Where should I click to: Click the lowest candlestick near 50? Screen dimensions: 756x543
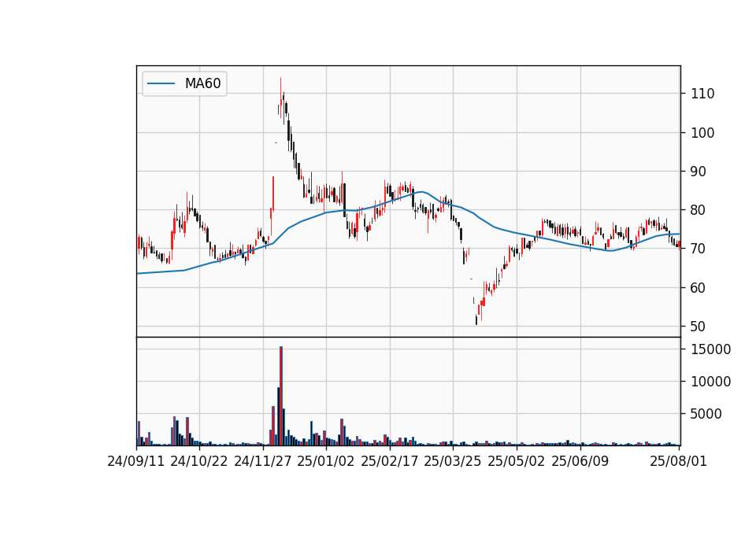click(x=476, y=320)
